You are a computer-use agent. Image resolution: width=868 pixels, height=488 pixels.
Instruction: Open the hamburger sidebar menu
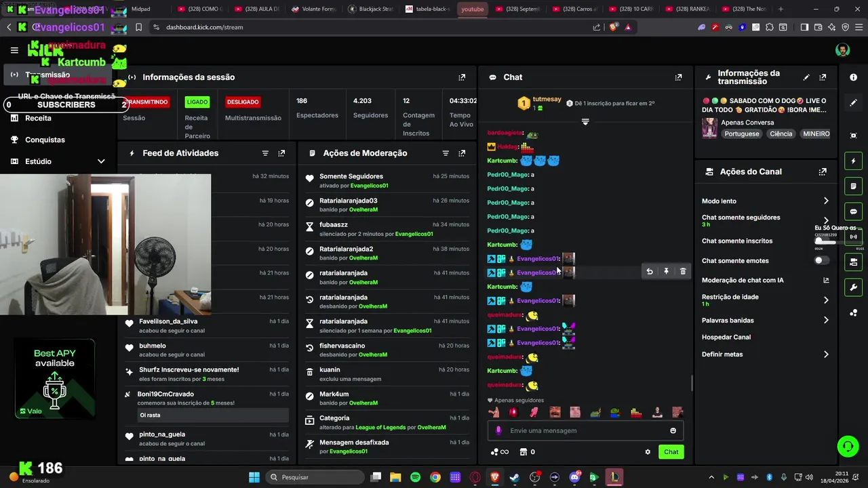[14, 50]
